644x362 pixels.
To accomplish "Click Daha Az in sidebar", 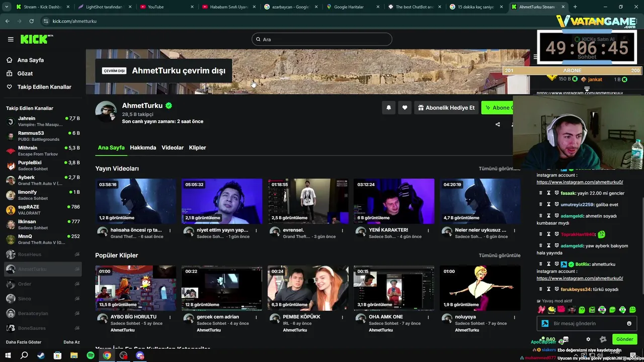I will click(71, 342).
